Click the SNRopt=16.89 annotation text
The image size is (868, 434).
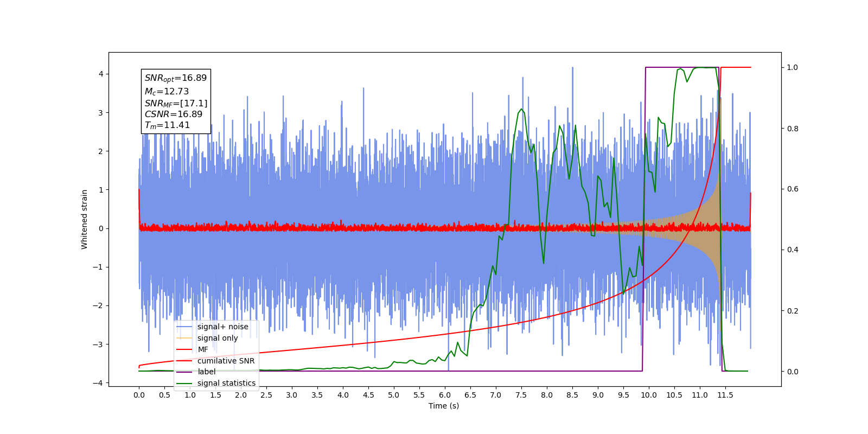tap(176, 78)
